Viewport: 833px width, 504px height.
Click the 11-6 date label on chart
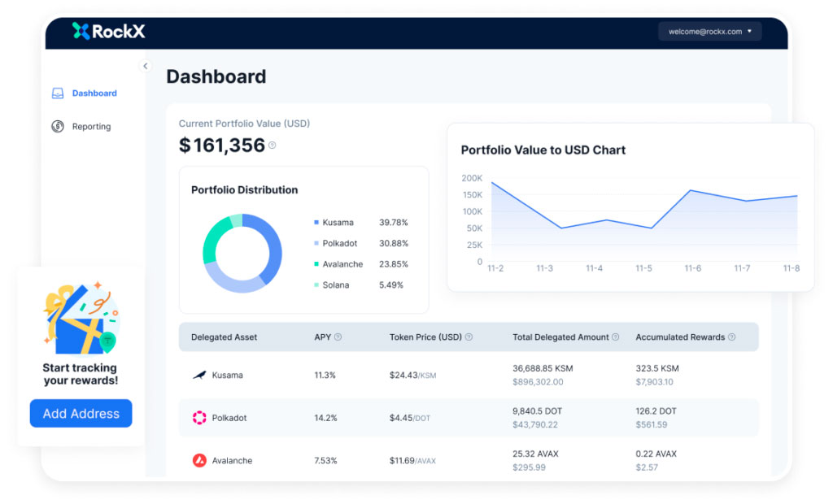(x=693, y=269)
